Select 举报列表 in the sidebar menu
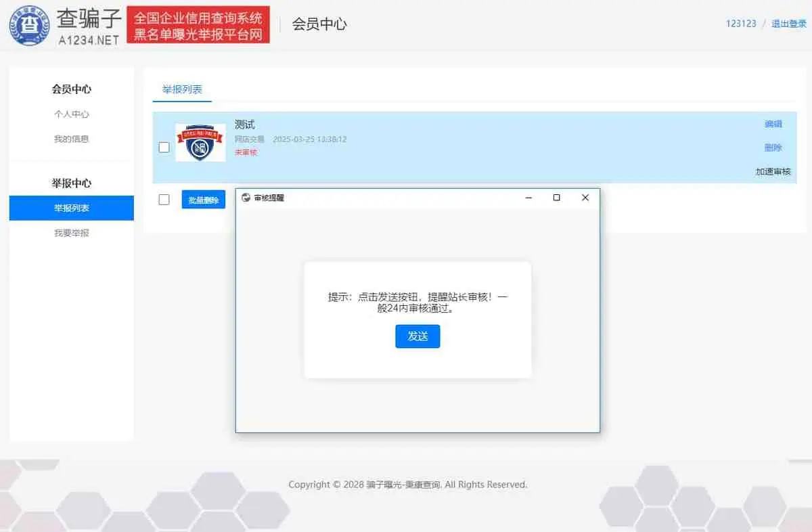The image size is (812, 532). pyautogui.click(x=72, y=208)
